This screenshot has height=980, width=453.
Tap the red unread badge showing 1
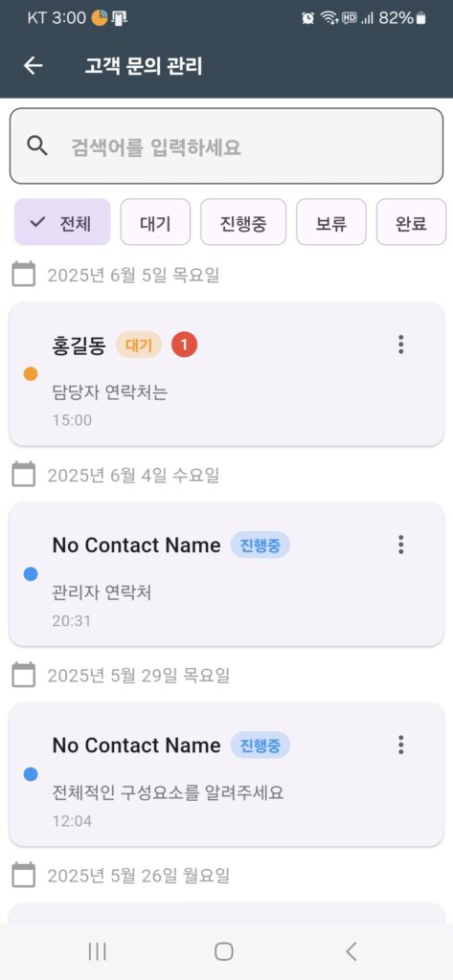pos(184,345)
